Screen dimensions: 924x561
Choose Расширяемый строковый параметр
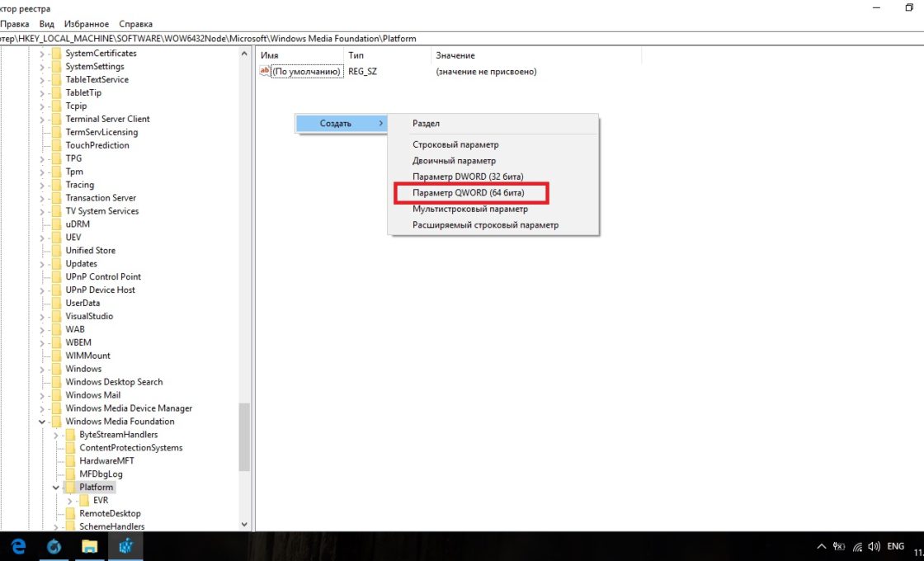[x=493, y=225]
